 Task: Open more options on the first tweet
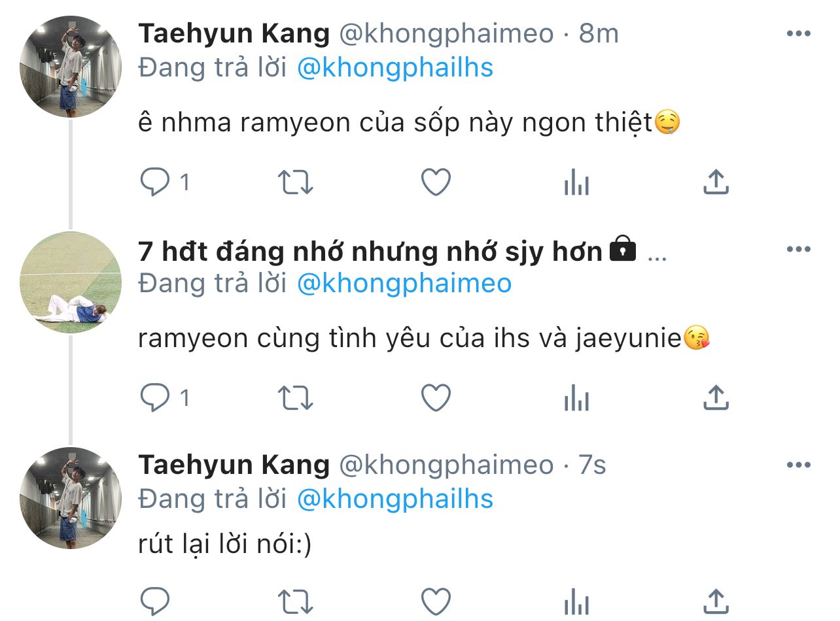coord(799,34)
